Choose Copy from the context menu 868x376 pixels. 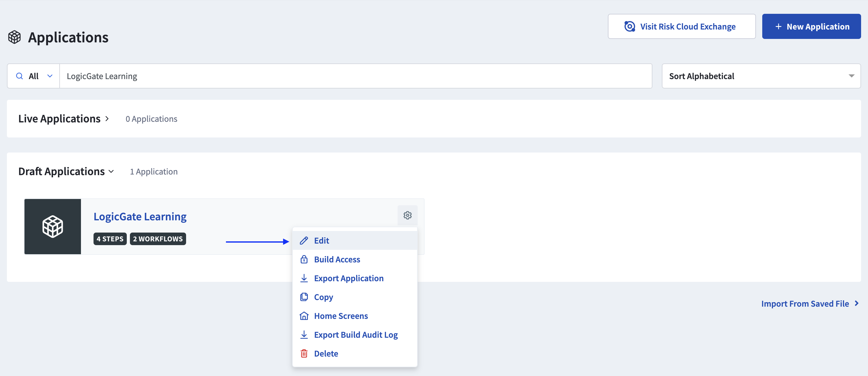[x=355, y=297]
